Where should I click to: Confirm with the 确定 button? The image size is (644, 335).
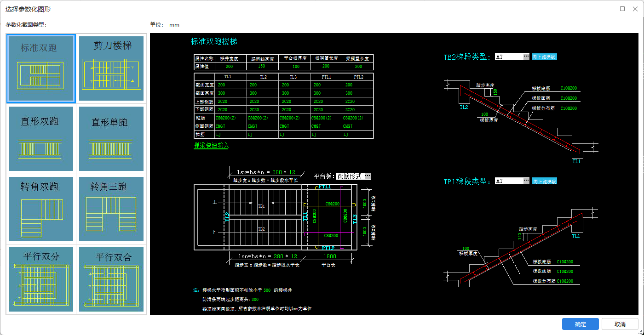click(x=580, y=324)
